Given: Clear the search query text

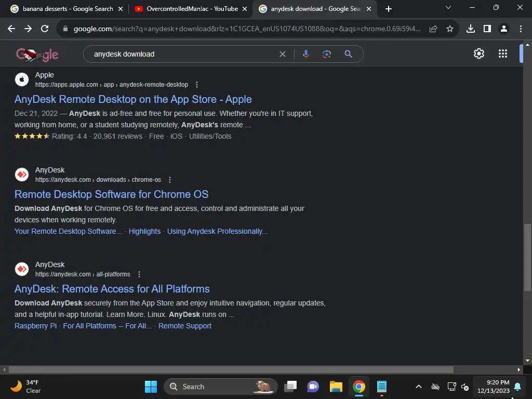Looking at the screenshot, I should pos(282,54).
